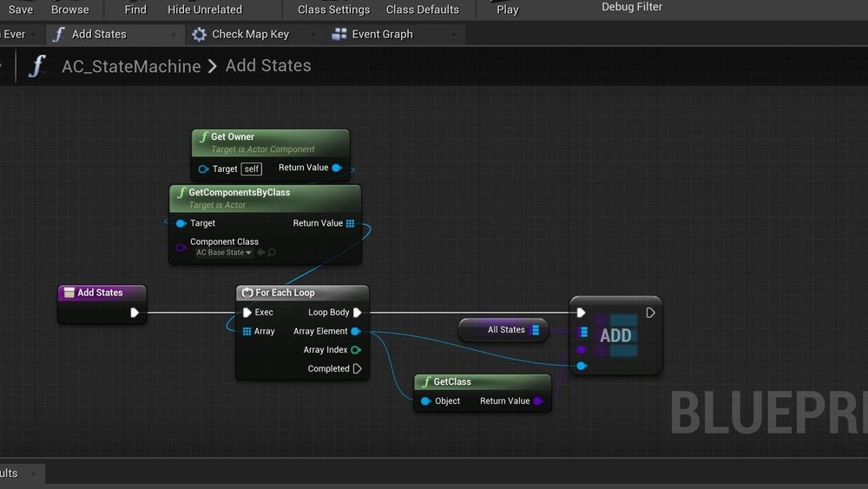Viewport: 868px width, 489px height.
Task: Click the Class Settings button
Action: [x=333, y=10]
